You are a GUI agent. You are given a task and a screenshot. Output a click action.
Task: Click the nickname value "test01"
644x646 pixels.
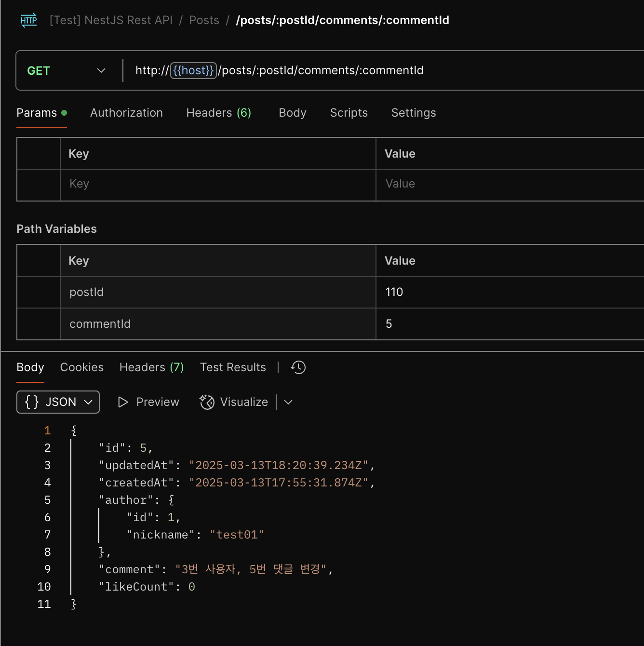(237, 535)
